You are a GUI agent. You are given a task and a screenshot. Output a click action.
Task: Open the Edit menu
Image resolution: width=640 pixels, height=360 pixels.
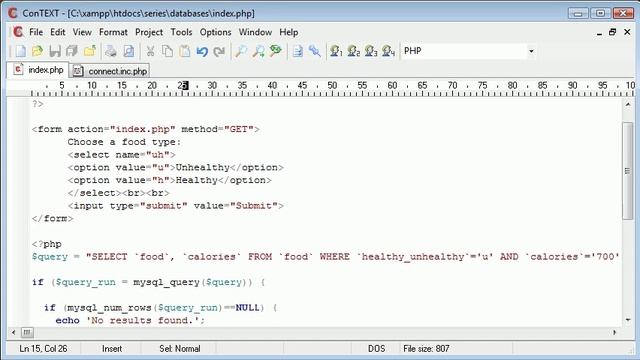point(58,32)
